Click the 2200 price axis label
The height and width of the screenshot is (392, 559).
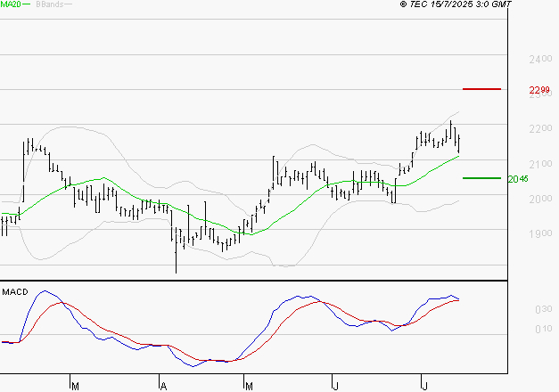(538, 129)
